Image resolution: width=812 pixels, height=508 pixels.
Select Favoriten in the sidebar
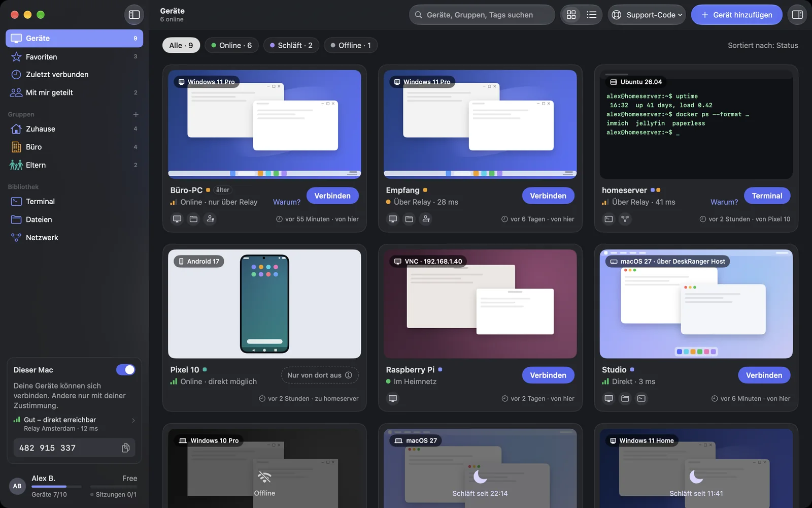coord(74,56)
